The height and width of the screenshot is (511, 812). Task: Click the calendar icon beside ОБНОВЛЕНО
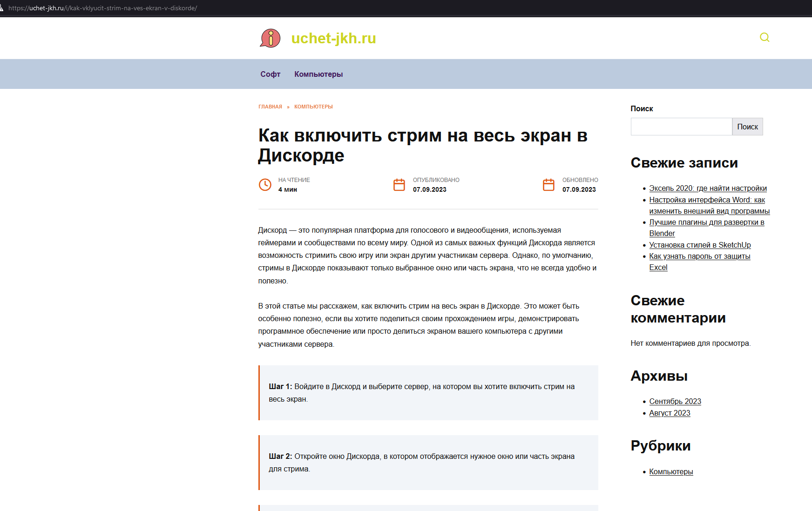[548, 185]
